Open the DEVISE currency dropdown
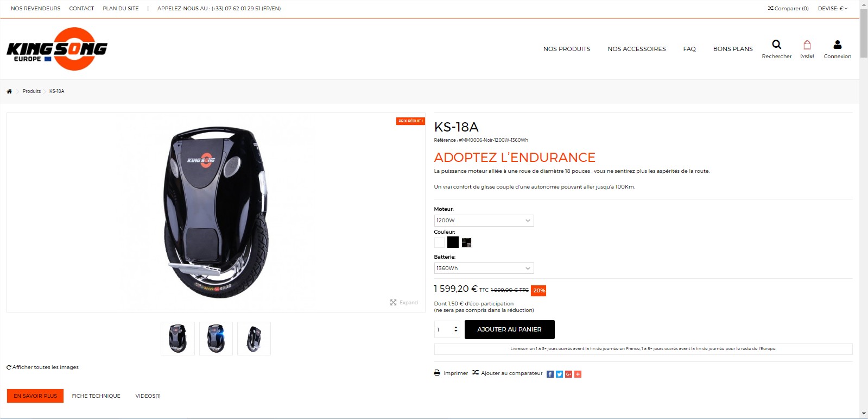This screenshot has height=419, width=868. click(x=833, y=9)
